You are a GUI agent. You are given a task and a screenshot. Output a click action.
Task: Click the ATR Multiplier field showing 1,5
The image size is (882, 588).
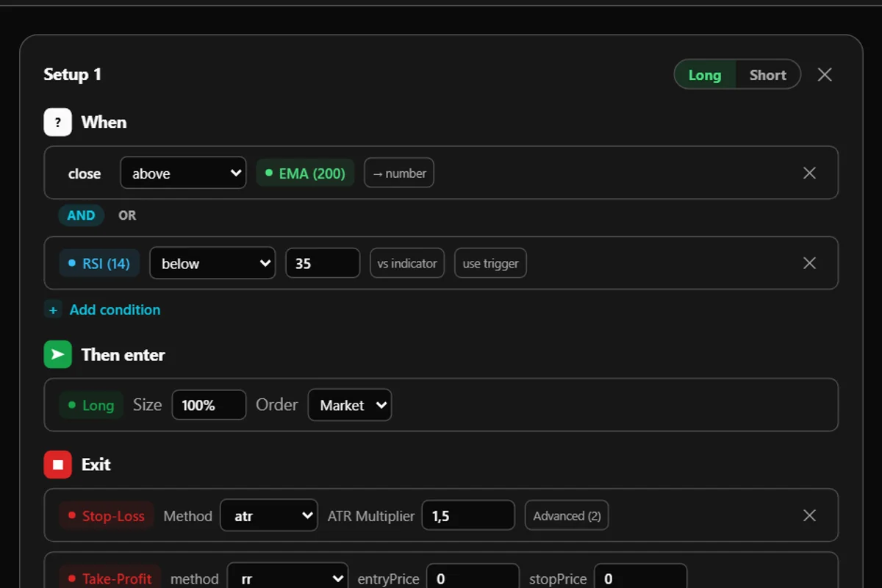click(x=468, y=515)
